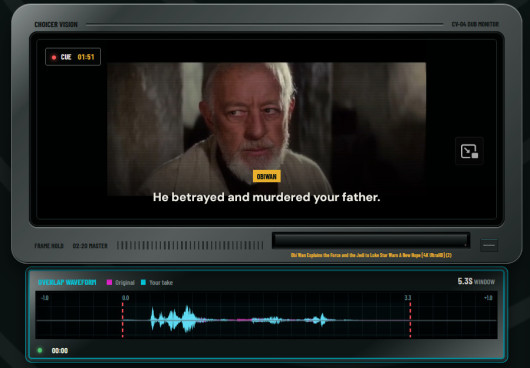This screenshot has width=530, height=368.
Task: Click the red CUE recording dot
Action: (54, 57)
